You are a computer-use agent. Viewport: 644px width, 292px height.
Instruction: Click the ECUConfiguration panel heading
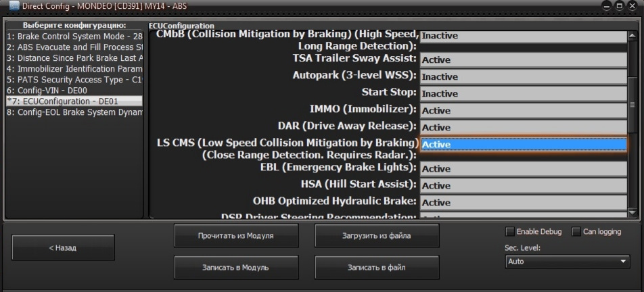coord(181,26)
